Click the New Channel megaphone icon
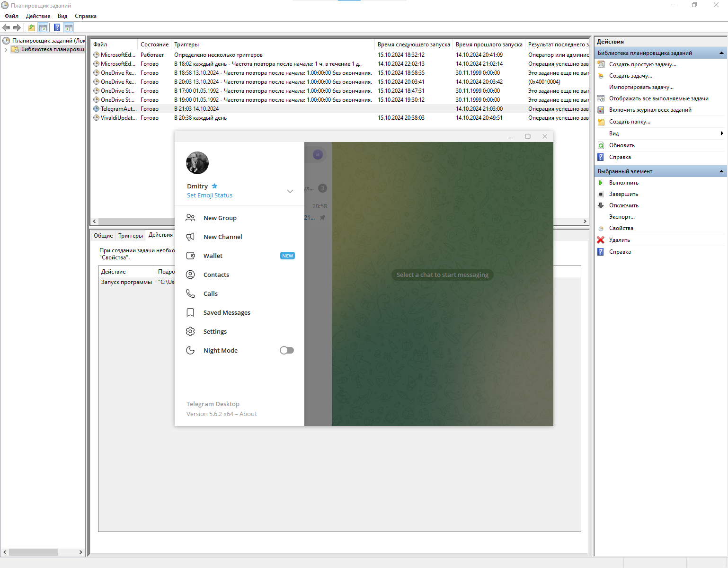 point(190,237)
